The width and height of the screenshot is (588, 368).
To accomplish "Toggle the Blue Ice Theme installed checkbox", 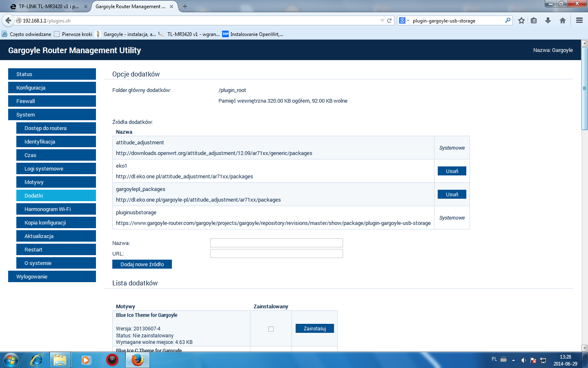I will click(271, 329).
